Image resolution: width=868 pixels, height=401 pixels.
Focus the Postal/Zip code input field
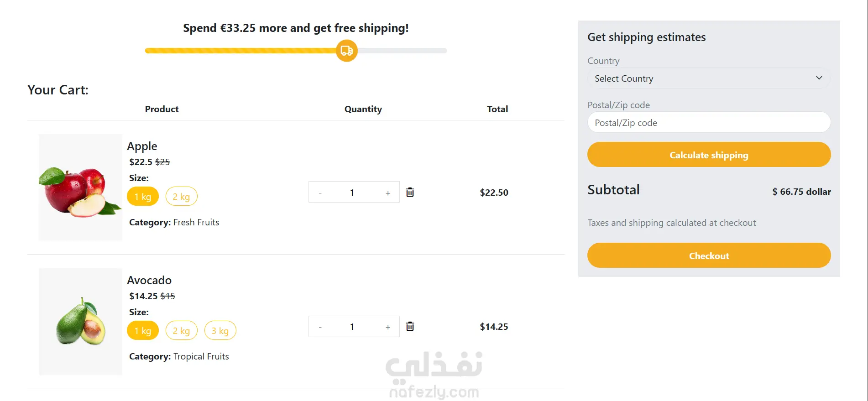(709, 123)
